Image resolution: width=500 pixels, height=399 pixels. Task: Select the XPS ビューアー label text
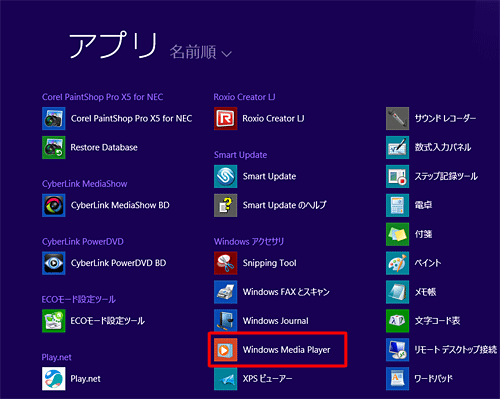(x=267, y=379)
